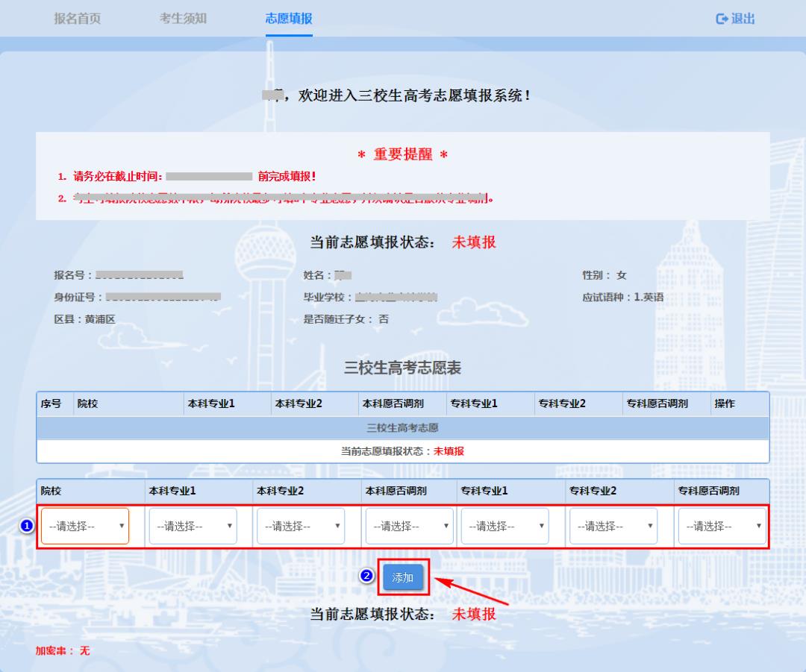Click the 退出 logout icon

pos(722,19)
